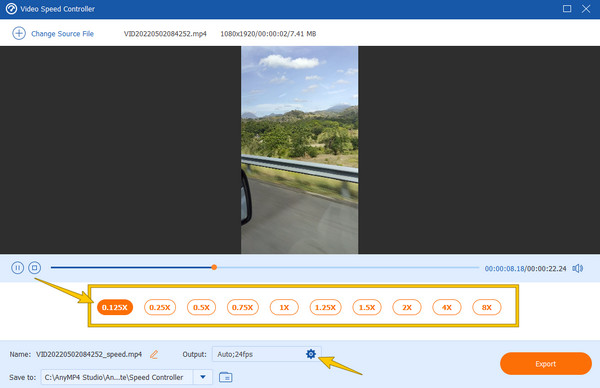This screenshot has height=388, width=600.
Task: Click the Change Source File plus icon
Action: (19, 33)
